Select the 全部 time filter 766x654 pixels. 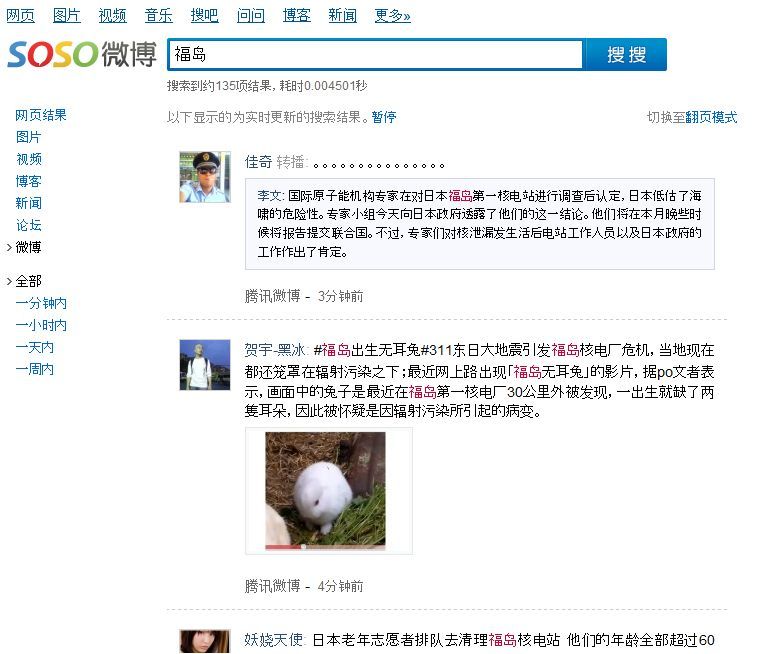[x=28, y=281]
